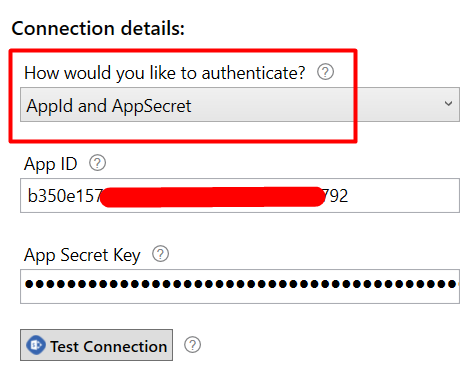Click the red redaction bar in App ID
This screenshot has height=381, width=469.
[x=212, y=197]
